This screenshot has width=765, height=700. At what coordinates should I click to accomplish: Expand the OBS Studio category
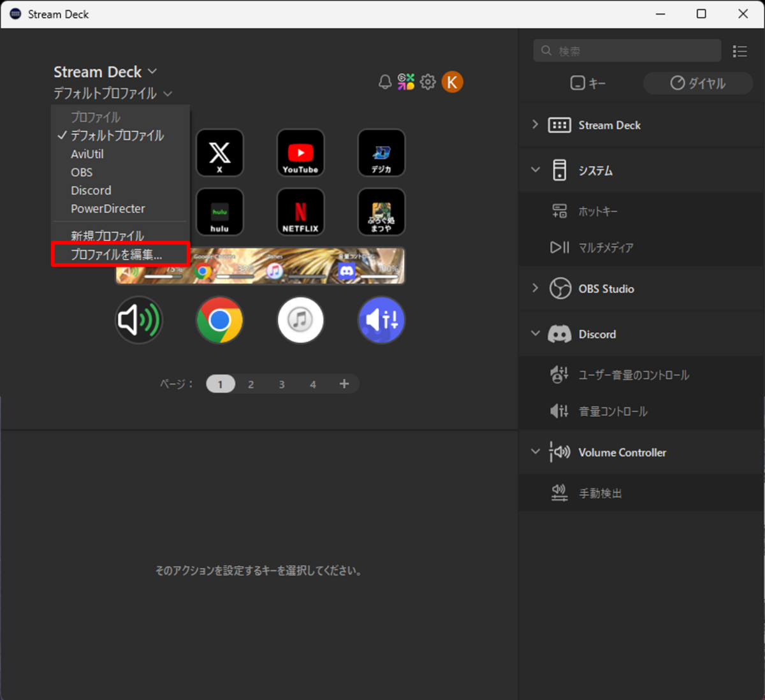tap(535, 288)
